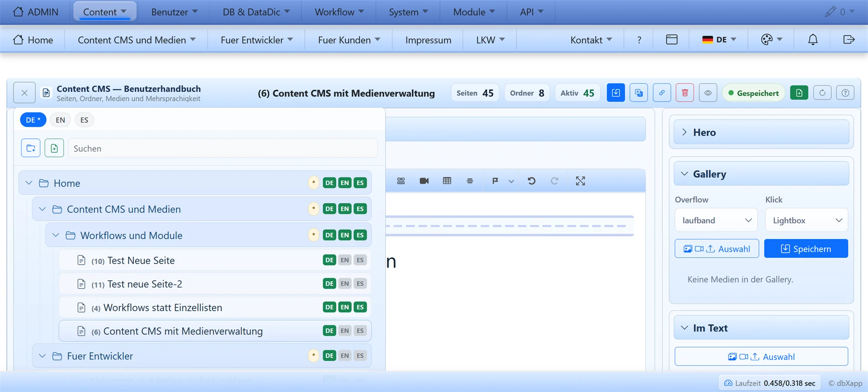
Task: Click the Impressum nav link
Action: [428, 40]
